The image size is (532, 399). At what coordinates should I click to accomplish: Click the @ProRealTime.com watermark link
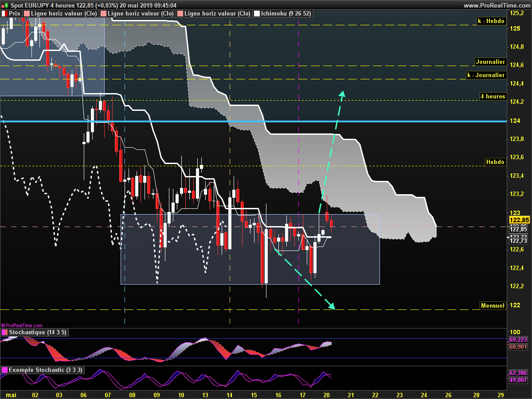pyautogui.click(x=22, y=325)
